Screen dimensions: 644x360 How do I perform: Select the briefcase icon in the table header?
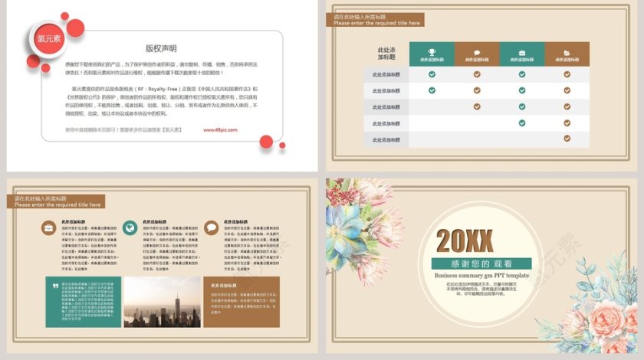click(522, 53)
